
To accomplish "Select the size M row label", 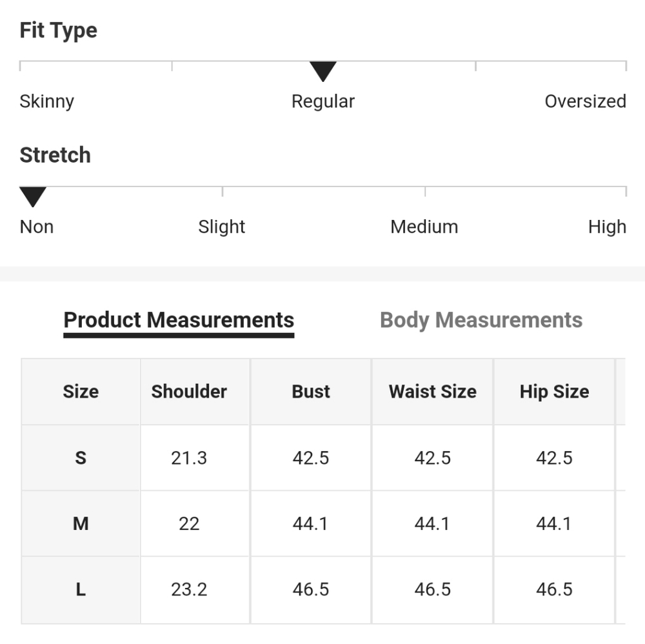I will tap(81, 523).
